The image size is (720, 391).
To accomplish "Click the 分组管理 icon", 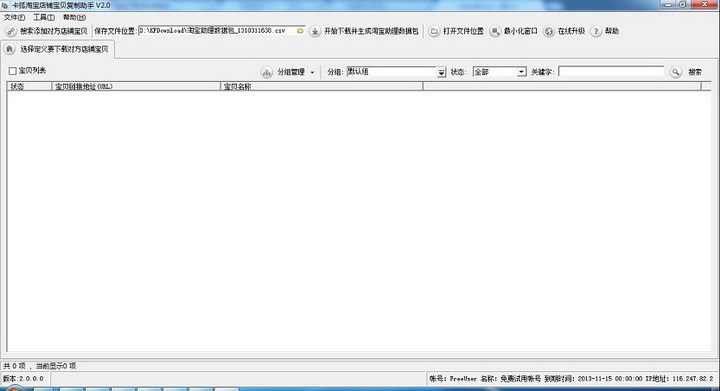I will pos(267,72).
